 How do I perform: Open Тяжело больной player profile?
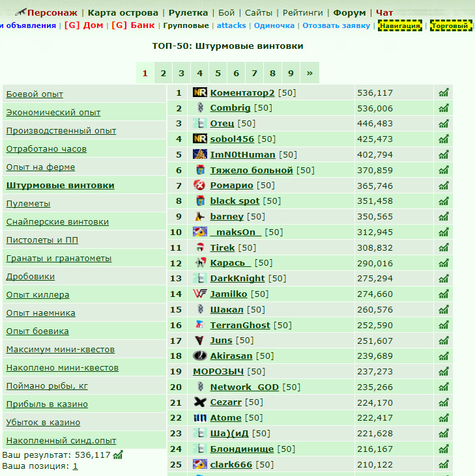point(252,170)
